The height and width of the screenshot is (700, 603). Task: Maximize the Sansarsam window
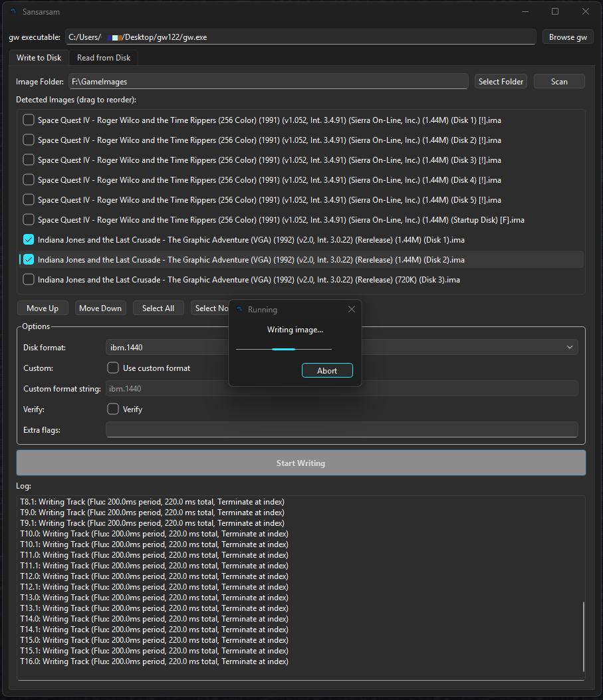pos(555,11)
